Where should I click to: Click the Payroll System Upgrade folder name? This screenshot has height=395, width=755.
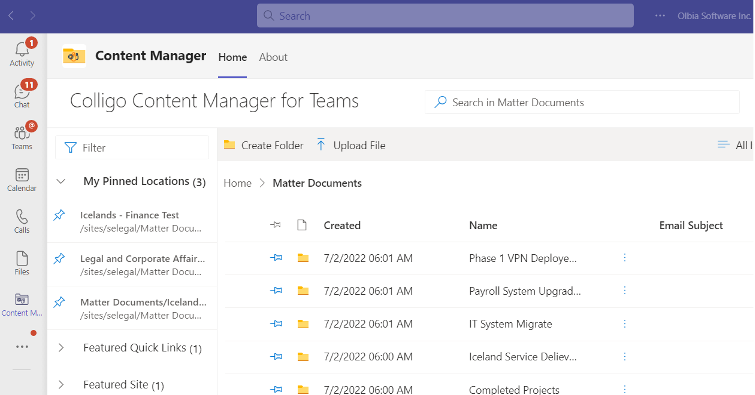tap(525, 291)
